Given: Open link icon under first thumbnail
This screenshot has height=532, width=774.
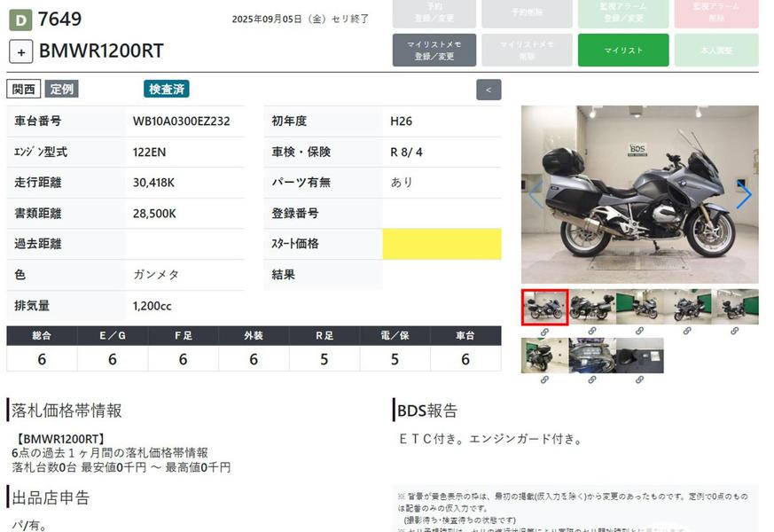Looking at the screenshot, I should pyautogui.click(x=543, y=331).
